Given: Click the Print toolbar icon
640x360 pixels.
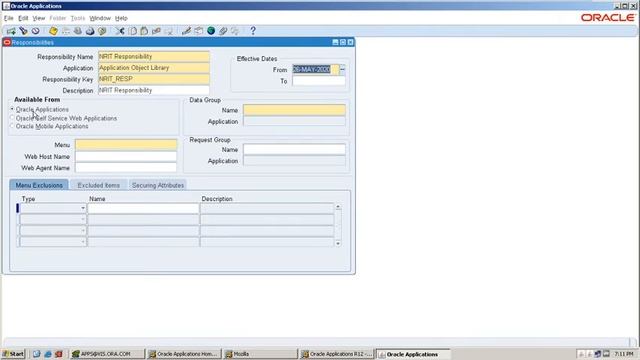Looking at the screenshot, I should coord(90,31).
